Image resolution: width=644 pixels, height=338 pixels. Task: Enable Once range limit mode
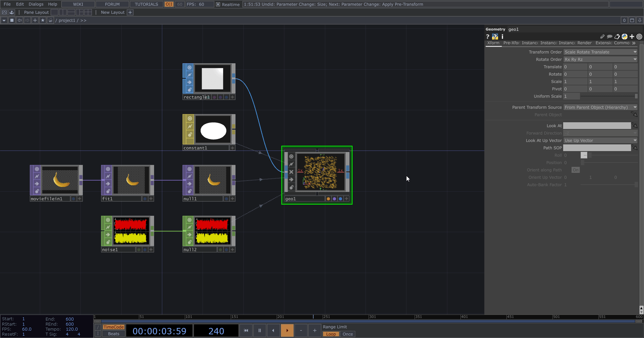[347, 334]
